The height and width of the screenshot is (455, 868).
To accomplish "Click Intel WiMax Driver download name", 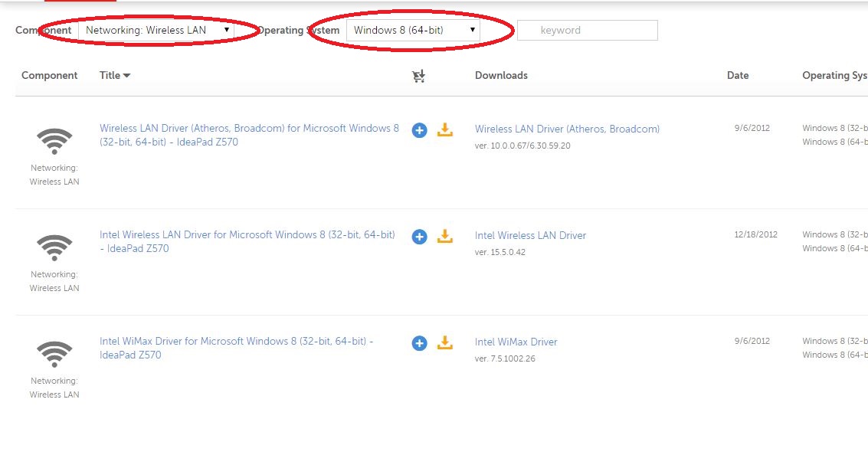I will pyautogui.click(x=516, y=342).
